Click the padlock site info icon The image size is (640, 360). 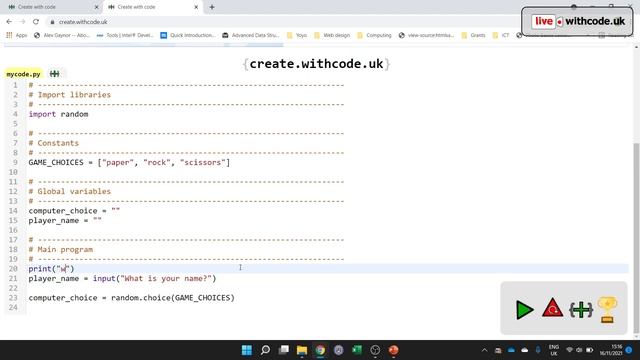[x=52, y=22]
